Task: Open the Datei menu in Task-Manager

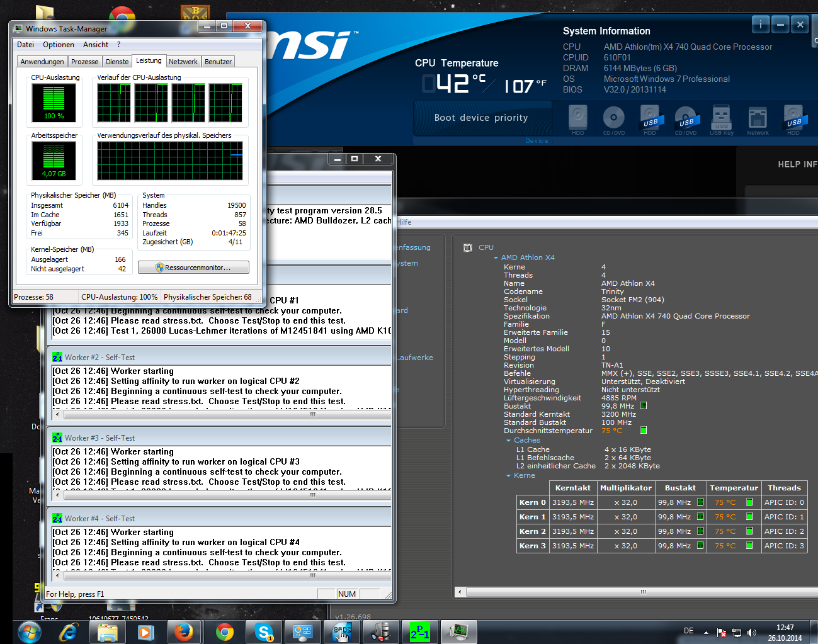Action: [x=26, y=45]
